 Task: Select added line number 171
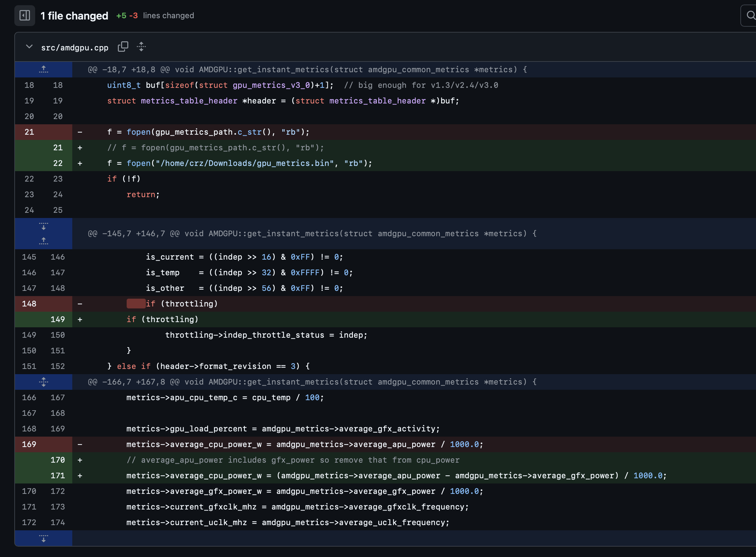point(58,476)
